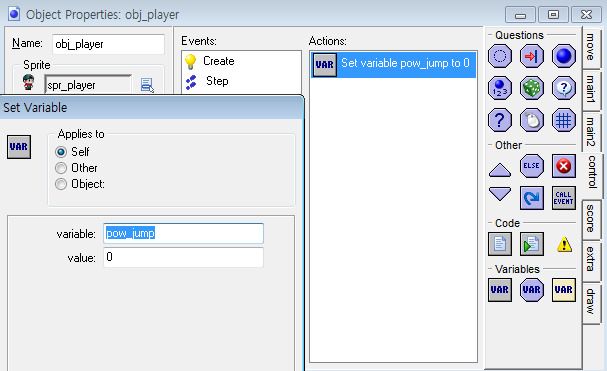
Task: Select the Check Object question icon
Action: [x=564, y=56]
